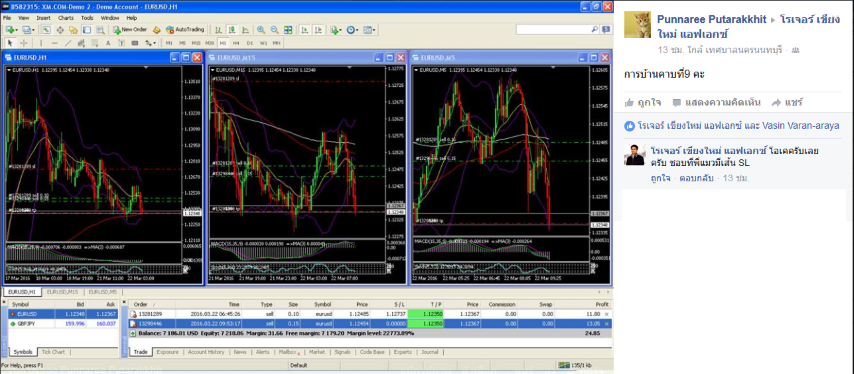This screenshot has width=854, height=374.
Task: Toggle the M15 timeframe button
Action: (x=196, y=43)
